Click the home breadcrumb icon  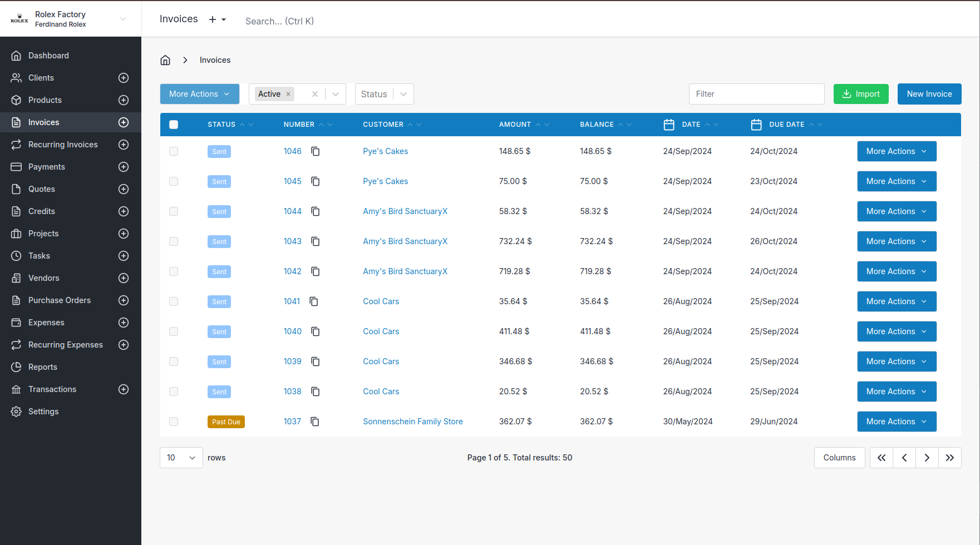165,60
